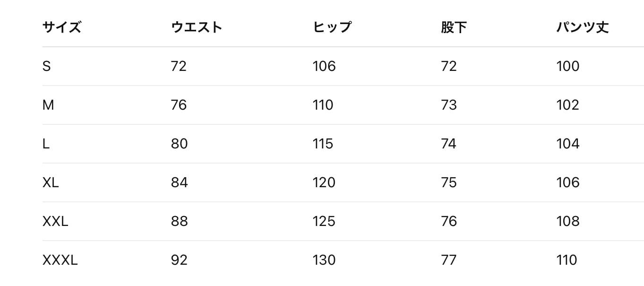Click inseam value 75 in XL row
Screen dimensions: 644x286
point(449,182)
